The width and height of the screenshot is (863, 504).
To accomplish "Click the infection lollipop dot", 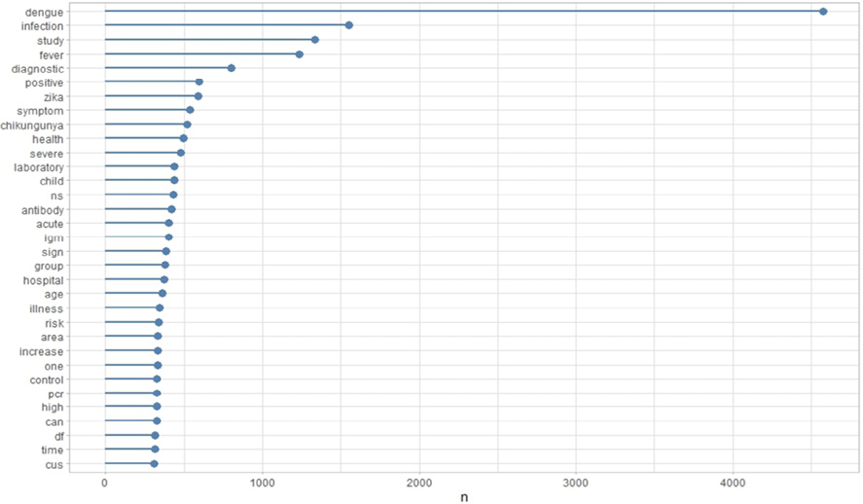I will pyautogui.click(x=349, y=25).
